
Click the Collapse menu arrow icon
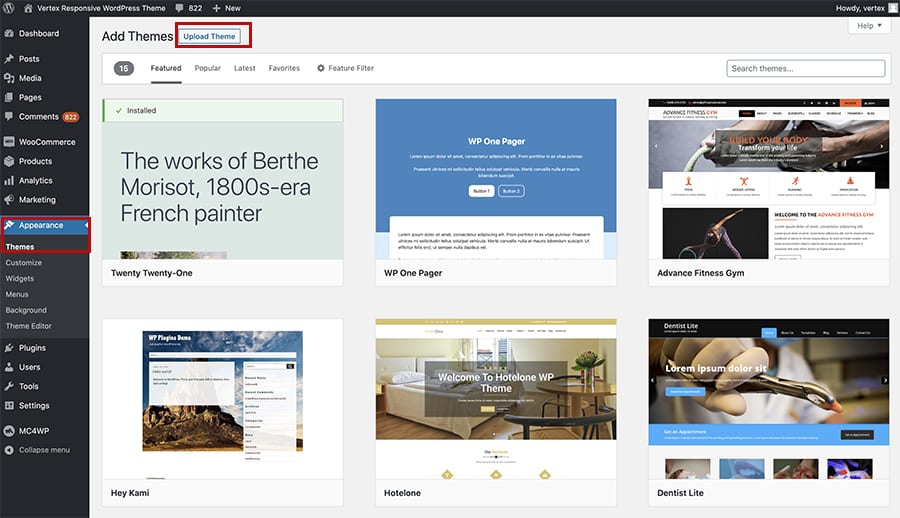(x=9, y=450)
